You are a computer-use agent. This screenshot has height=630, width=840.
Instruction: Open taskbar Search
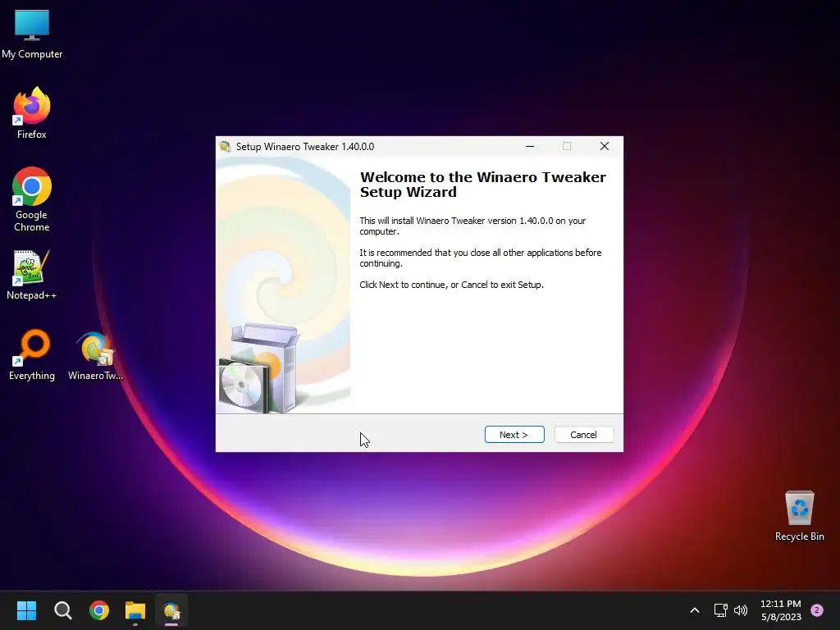click(62, 610)
